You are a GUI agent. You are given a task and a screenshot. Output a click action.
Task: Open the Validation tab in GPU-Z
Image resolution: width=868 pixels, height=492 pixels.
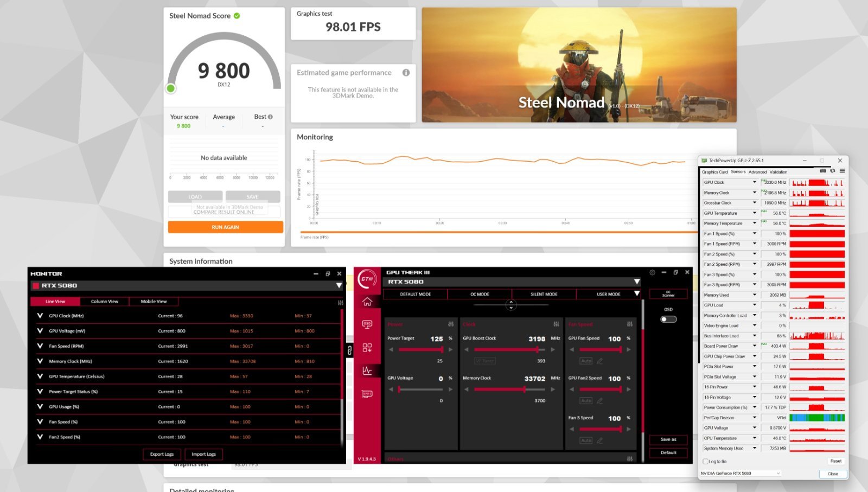(x=778, y=172)
